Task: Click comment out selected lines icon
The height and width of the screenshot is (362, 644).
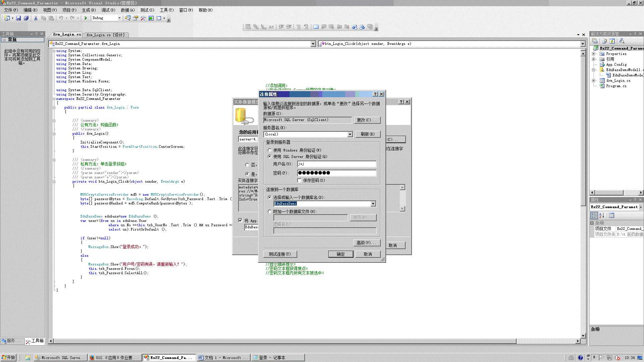Action: [x=299, y=27]
